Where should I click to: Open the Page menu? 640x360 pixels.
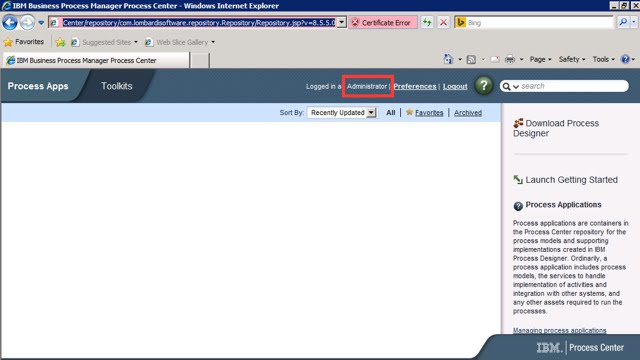540,59
